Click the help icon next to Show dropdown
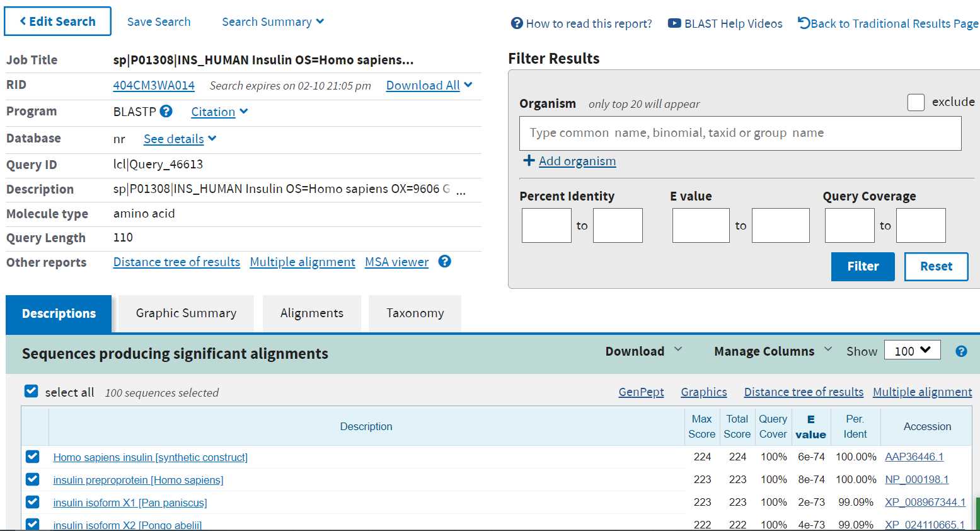The height and width of the screenshot is (531, 980). click(x=961, y=351)
